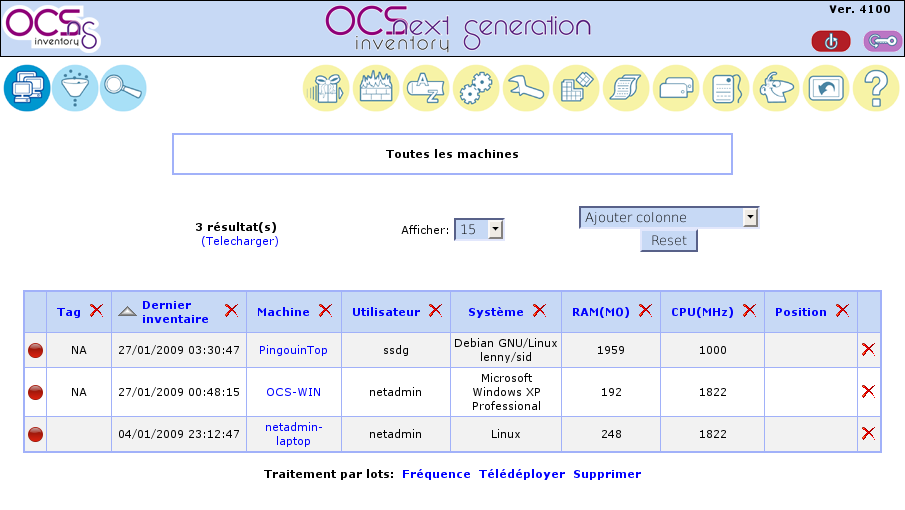The width and height of the screenshot is (905, 510).
Task: Click the wrench tool icon
Action: click(526, 88)
